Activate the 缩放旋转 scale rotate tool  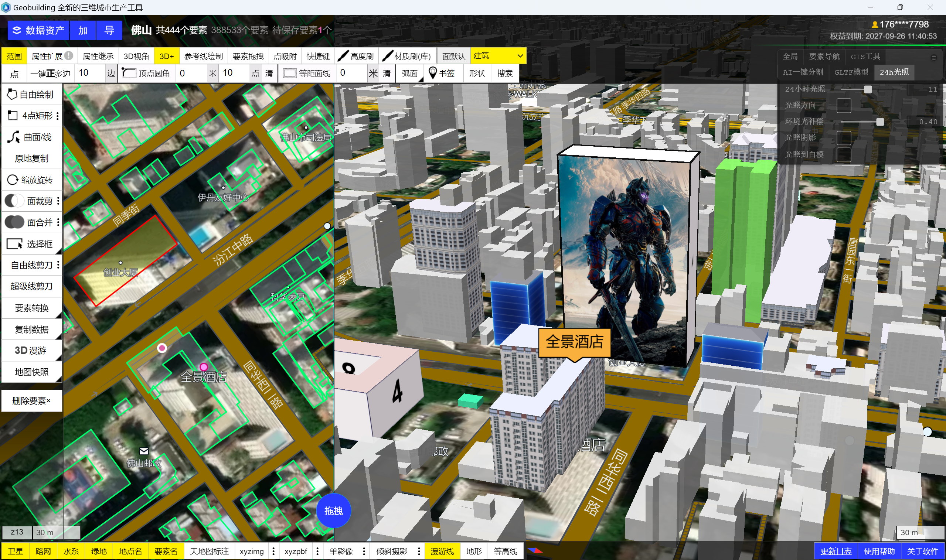click(31, 180)
